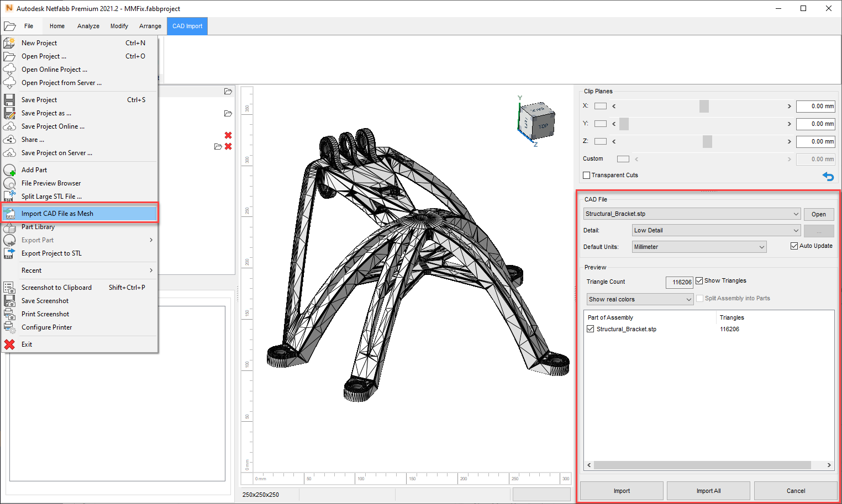Toggle the Custom clip plane box
The height and width of the screenshot is (504, 842).
click(x=623, y=159)
